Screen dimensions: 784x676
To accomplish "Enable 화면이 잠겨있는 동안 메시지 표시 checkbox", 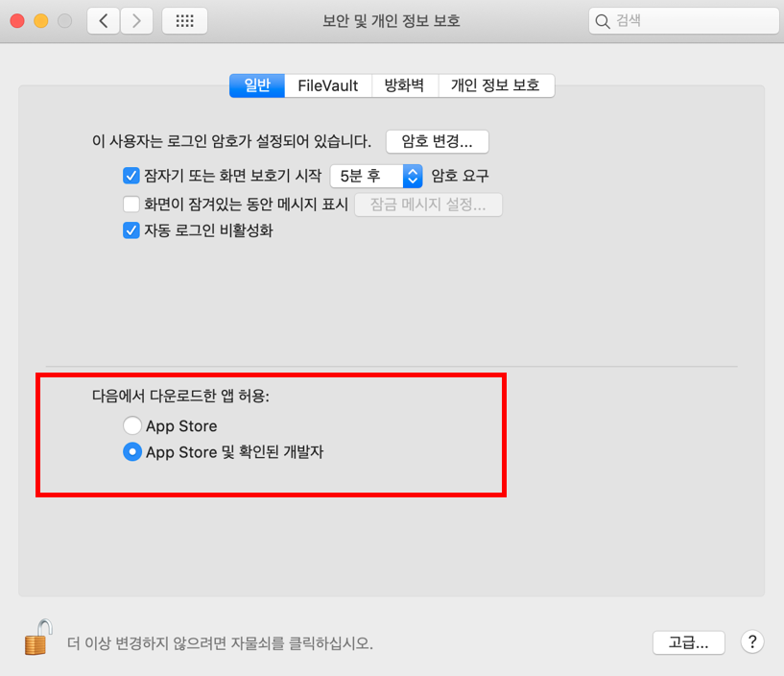I will [132, 204].
